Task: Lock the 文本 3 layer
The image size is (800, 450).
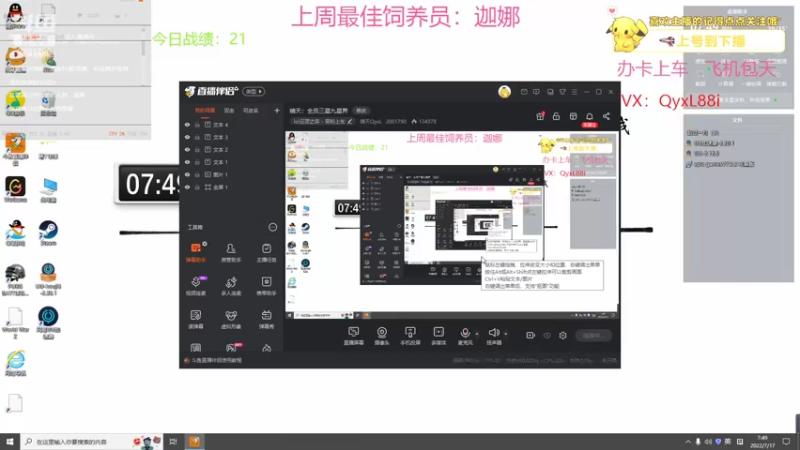Action: 197,137
